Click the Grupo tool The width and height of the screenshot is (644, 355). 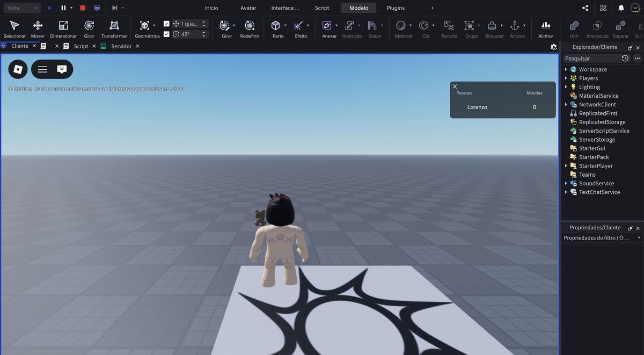tap(469, 25)
